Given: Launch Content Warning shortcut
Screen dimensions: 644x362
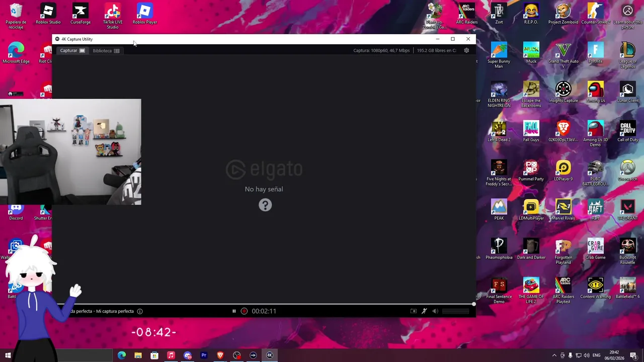Looking at the screenshot, I should point(596,289).
